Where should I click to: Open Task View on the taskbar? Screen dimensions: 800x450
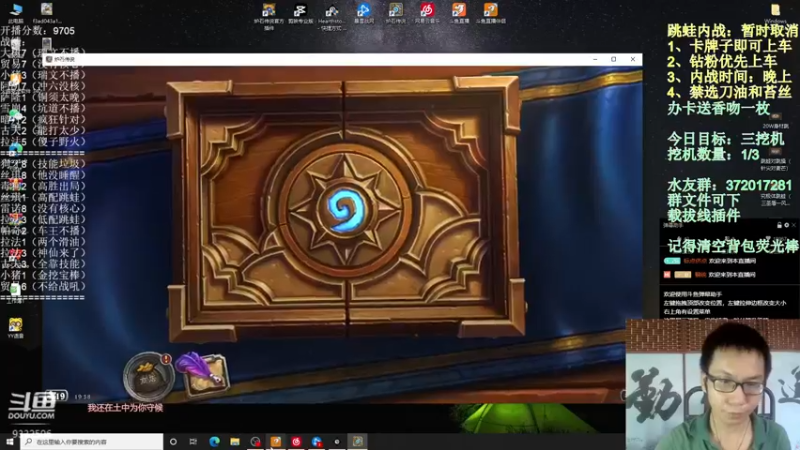pyautogui.click(x=193, y=441)
